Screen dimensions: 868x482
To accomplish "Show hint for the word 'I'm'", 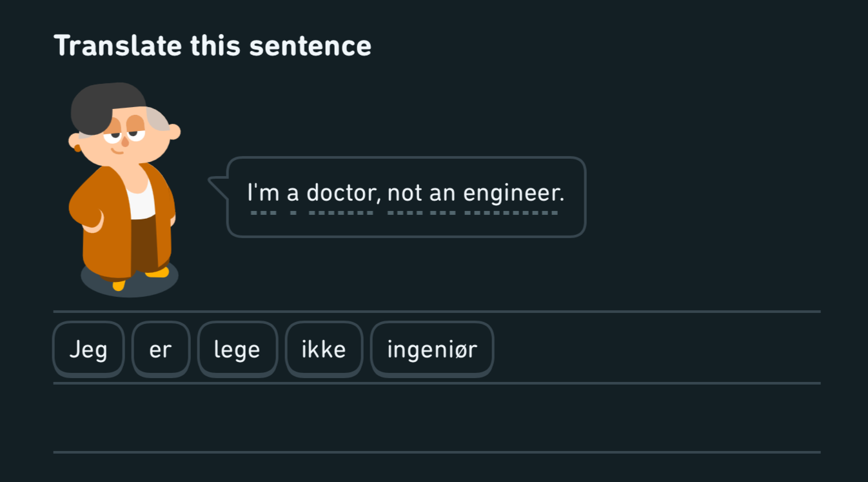I will coord(262,193).
